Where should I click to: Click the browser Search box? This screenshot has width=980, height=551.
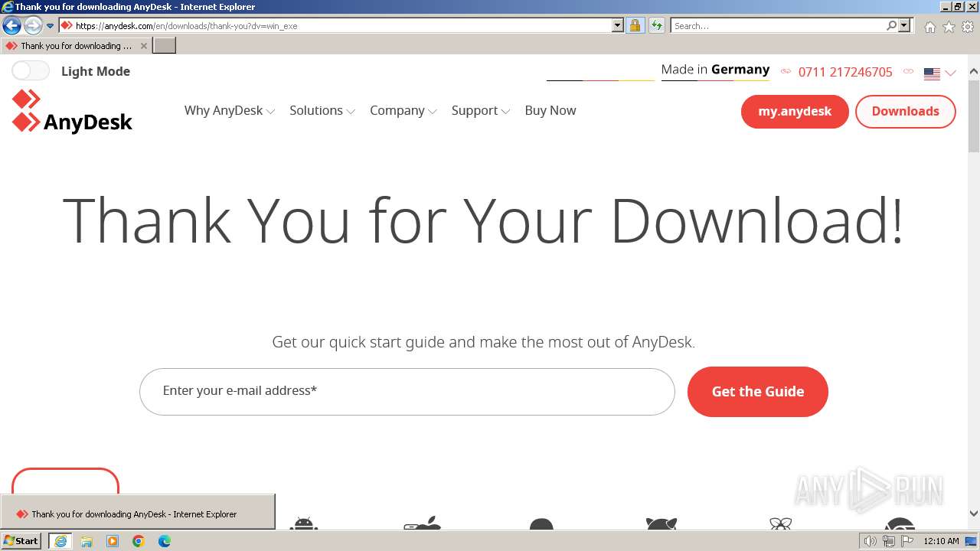(778, 26)
